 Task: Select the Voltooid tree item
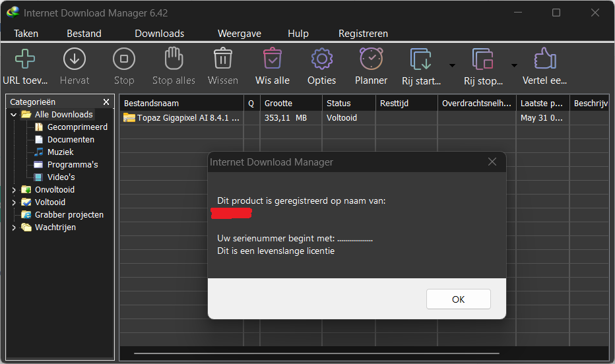[x=49, y=202]
